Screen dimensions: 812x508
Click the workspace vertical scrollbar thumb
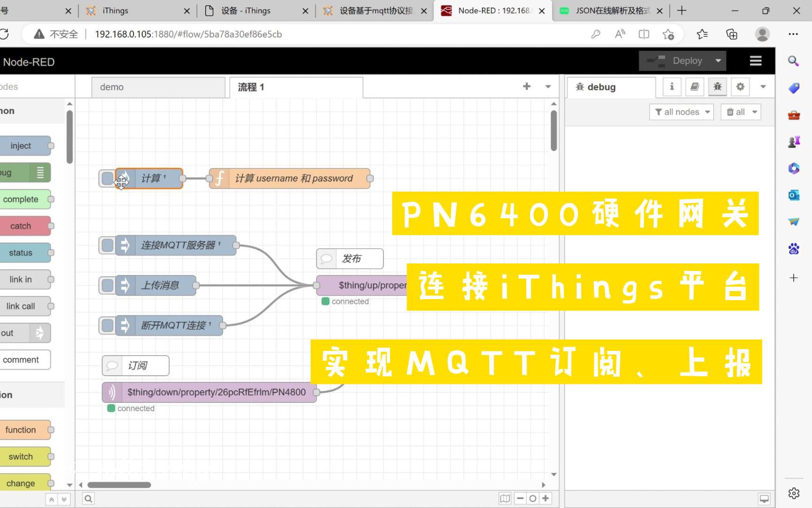click(x=554, y=130)
